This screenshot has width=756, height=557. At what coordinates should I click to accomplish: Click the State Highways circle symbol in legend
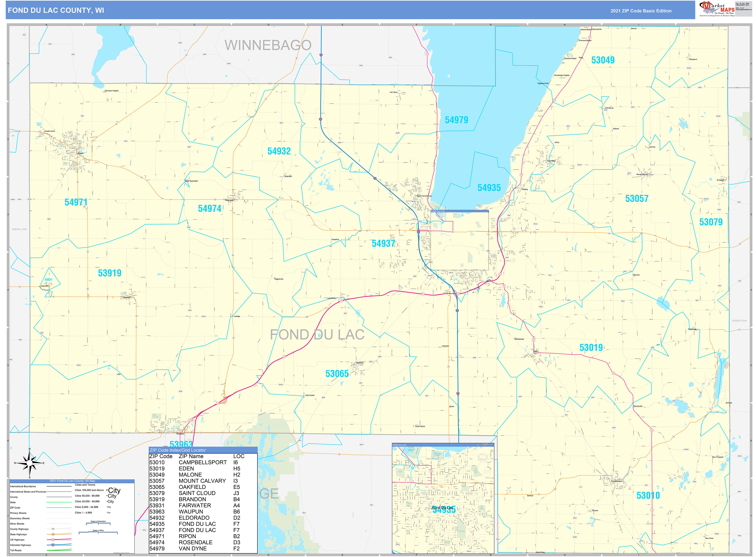pos(53,535)
